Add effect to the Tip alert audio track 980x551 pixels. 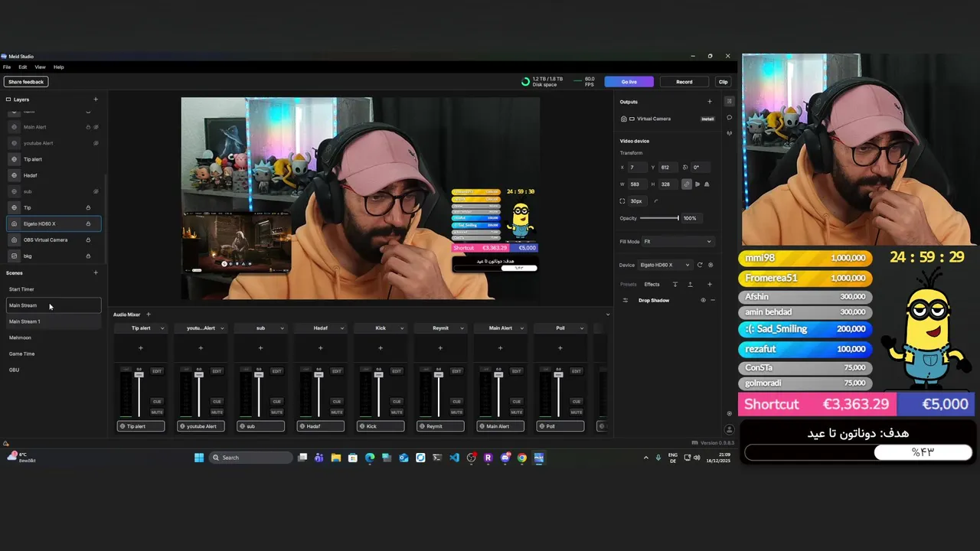point(140,348)
